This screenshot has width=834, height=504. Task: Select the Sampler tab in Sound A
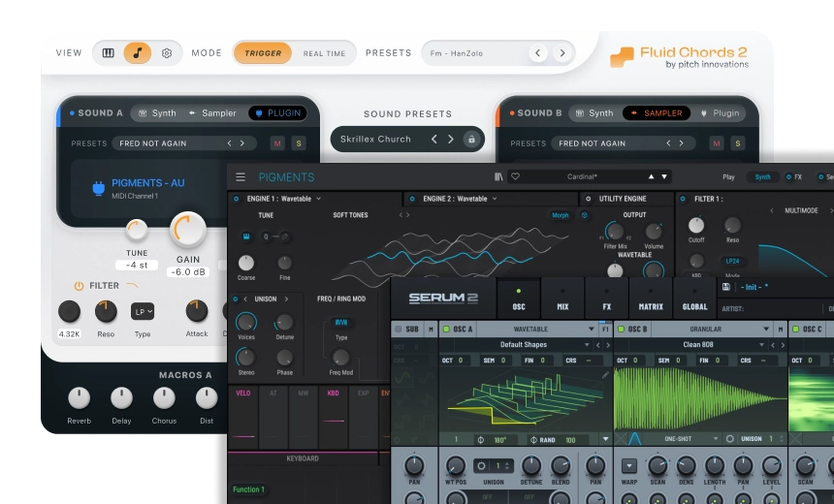[212, 113]
